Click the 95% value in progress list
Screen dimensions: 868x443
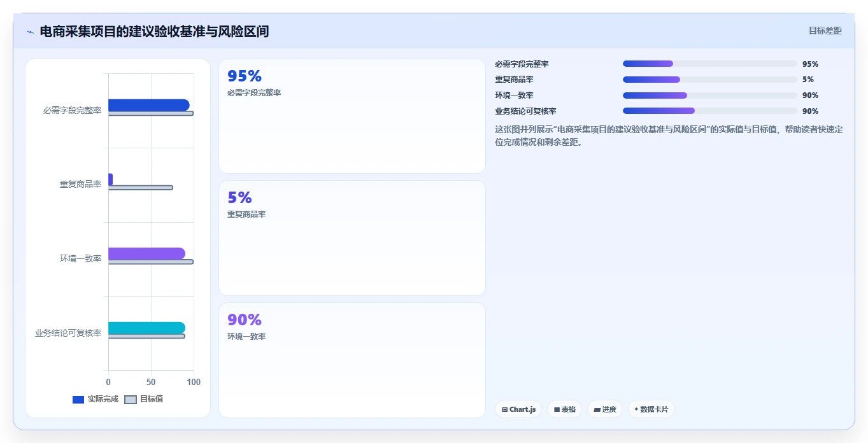pos(810,64)
